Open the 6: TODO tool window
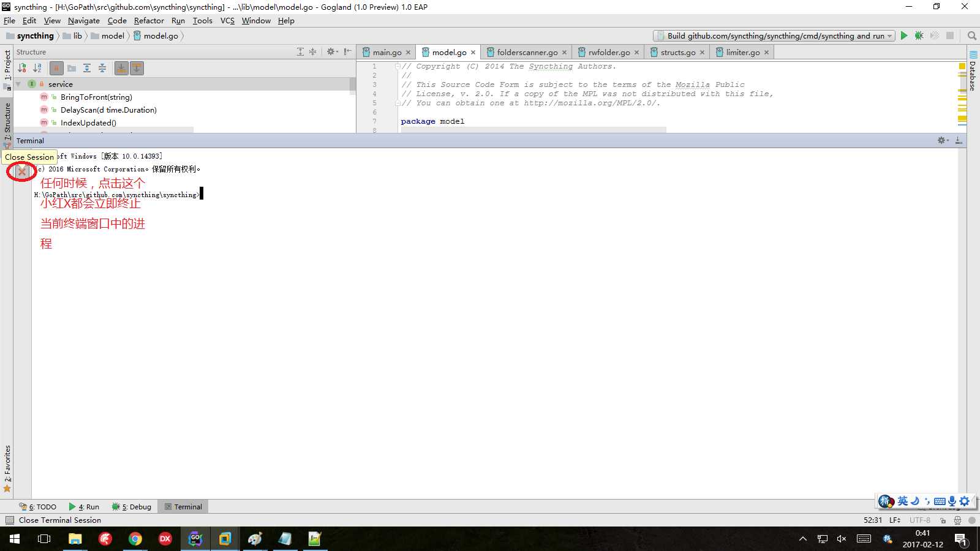This screenshot has width=980, height=551. point(37,506)
